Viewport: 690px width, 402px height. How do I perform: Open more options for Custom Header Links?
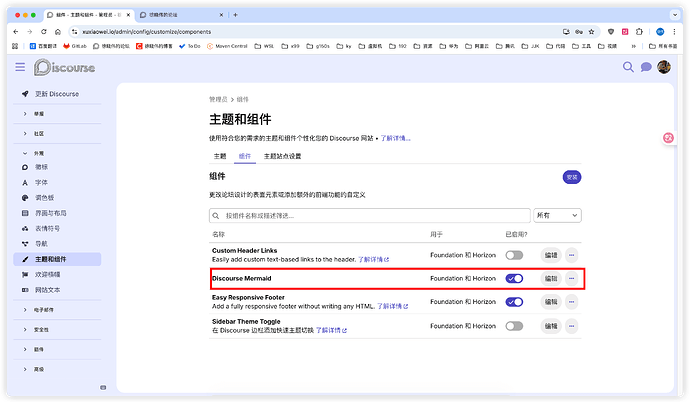(571, 255)
